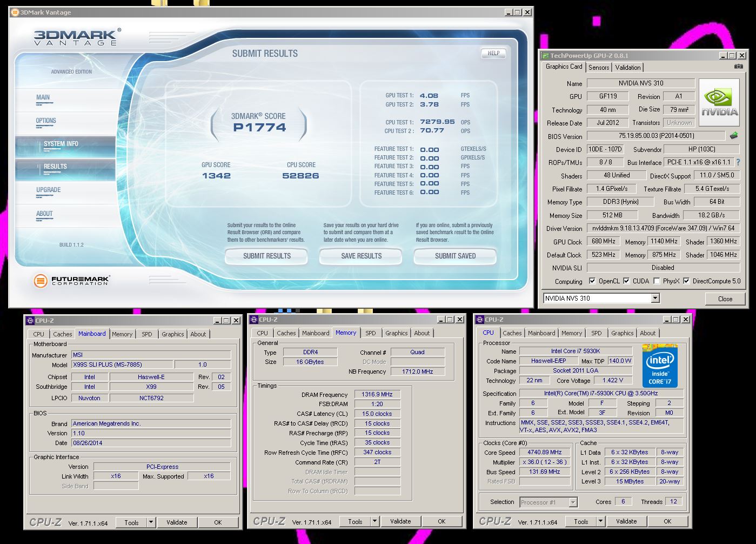Image resolution: width=756 pixels, height=544 pixels.
Task: Click the CPU score value 52826
Action: 300,176
